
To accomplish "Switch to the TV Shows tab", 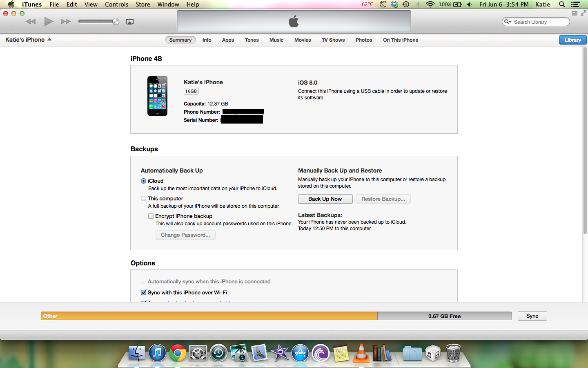I will [333, 40].
